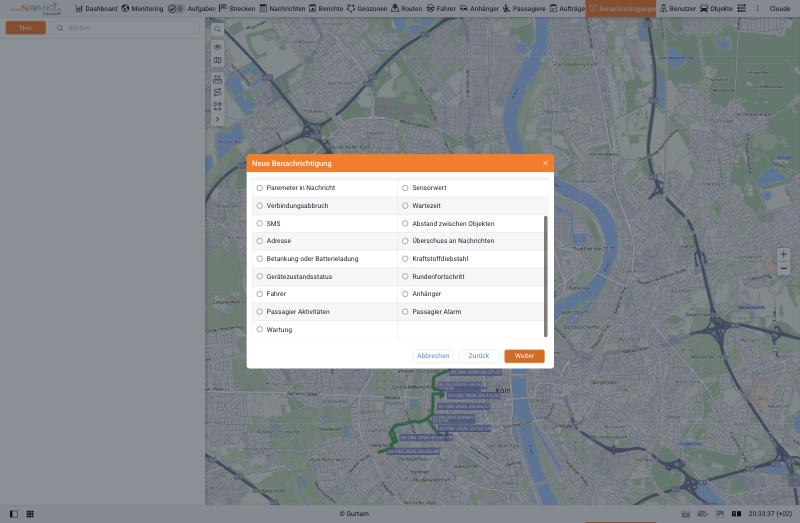Toggle the left panel layout icon
This screenshot has width=800, height=523.
pos(14,514)
